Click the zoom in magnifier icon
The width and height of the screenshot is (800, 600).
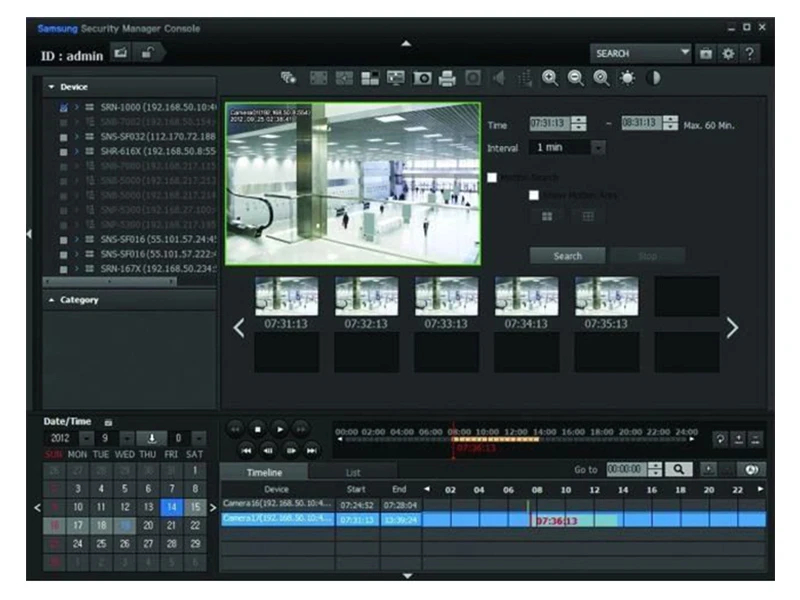click(x=550, y=78)
